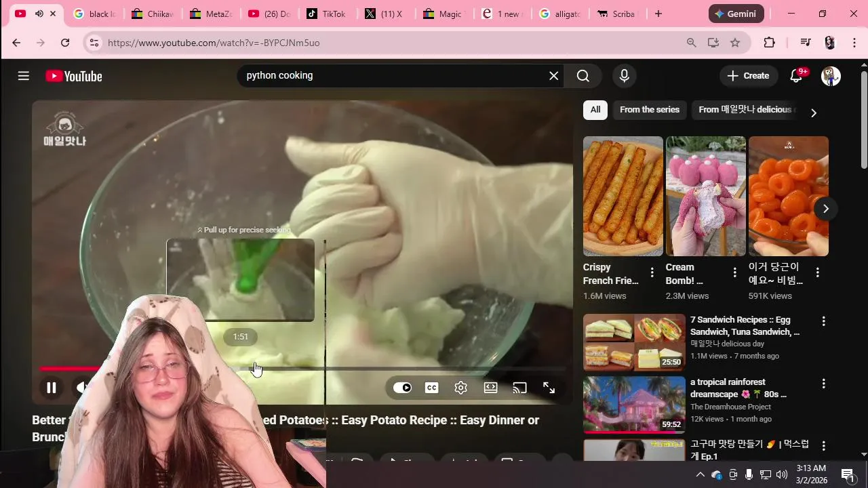
Task: Mute the current tab via speaker icon
Action: point(39,14)
